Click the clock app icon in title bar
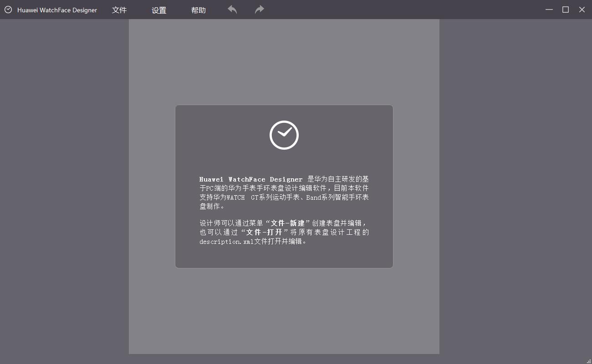This screenshot has height=364, width=592. [x=8, y=10]
